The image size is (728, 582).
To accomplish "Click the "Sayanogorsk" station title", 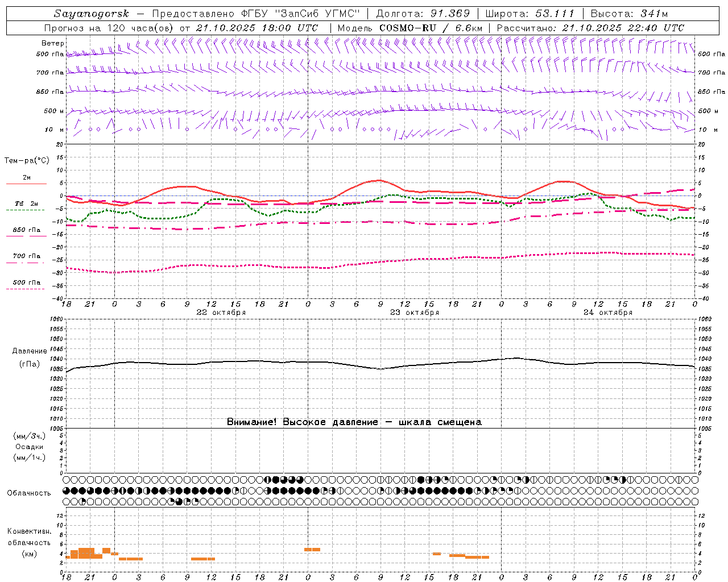I will point(92,14).
